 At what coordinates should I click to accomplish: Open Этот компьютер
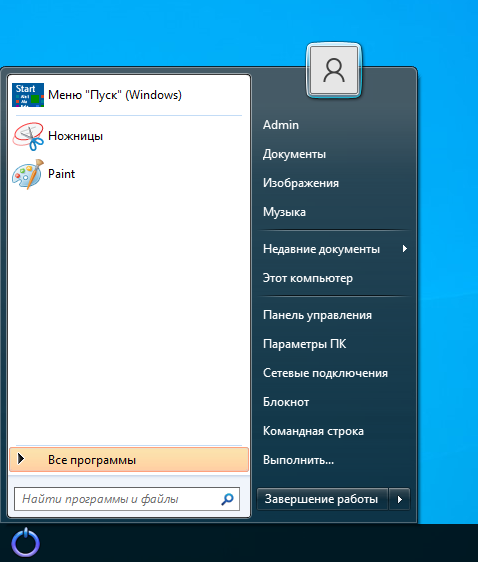pyautogui.click(x=308, y=278)
